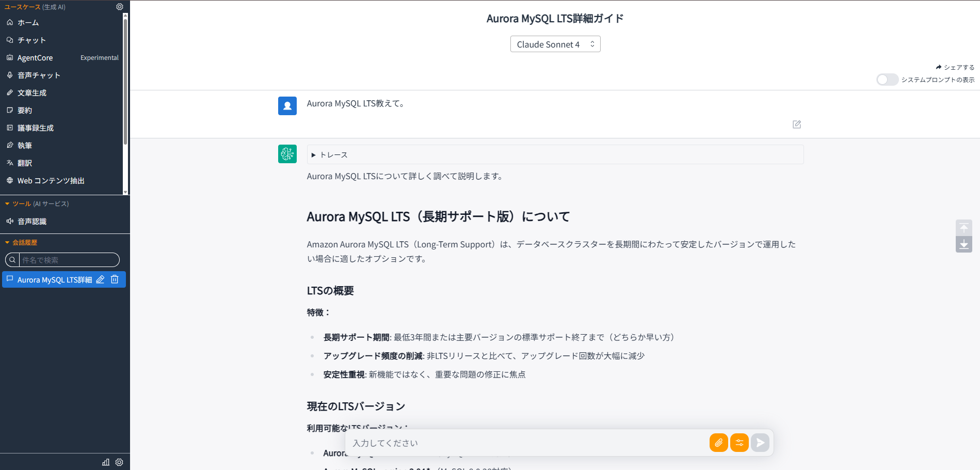The height and width of the screenshot is (470, 980).
Task: Open the statistics bar-chart icon
Action: [106, 462]
